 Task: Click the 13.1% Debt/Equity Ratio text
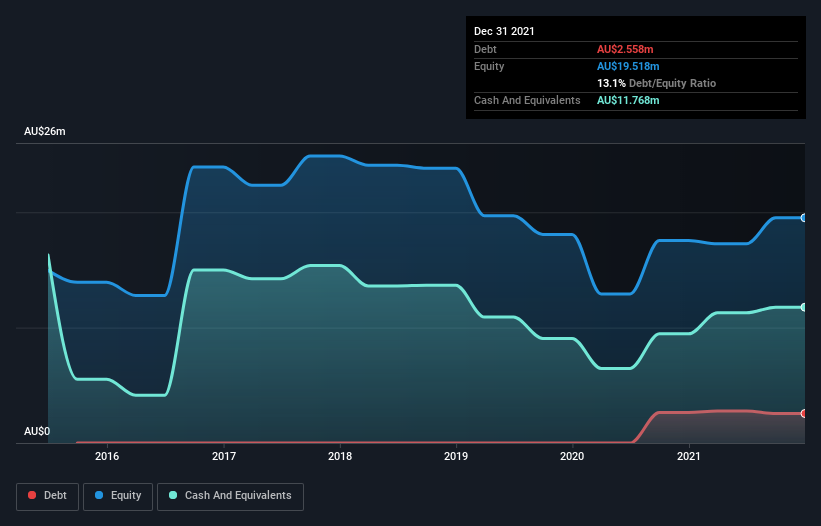(x=656, y=83)
